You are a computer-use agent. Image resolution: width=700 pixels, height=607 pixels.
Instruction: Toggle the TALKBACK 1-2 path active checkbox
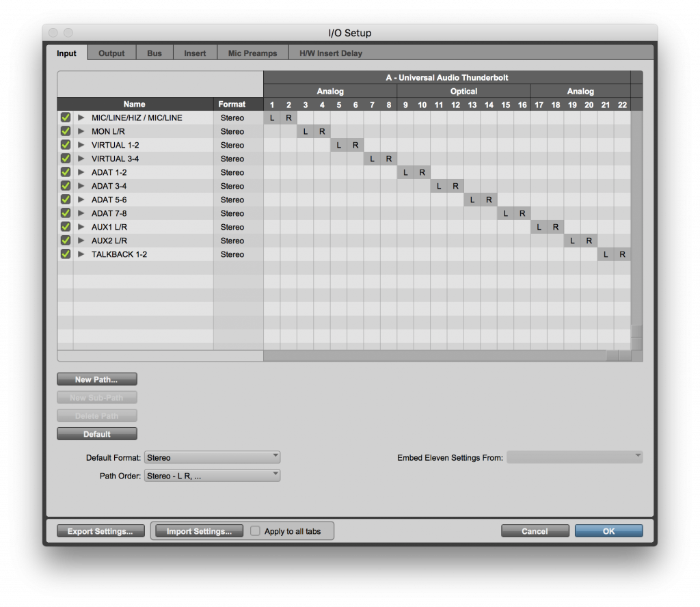[x=65, y=254]
